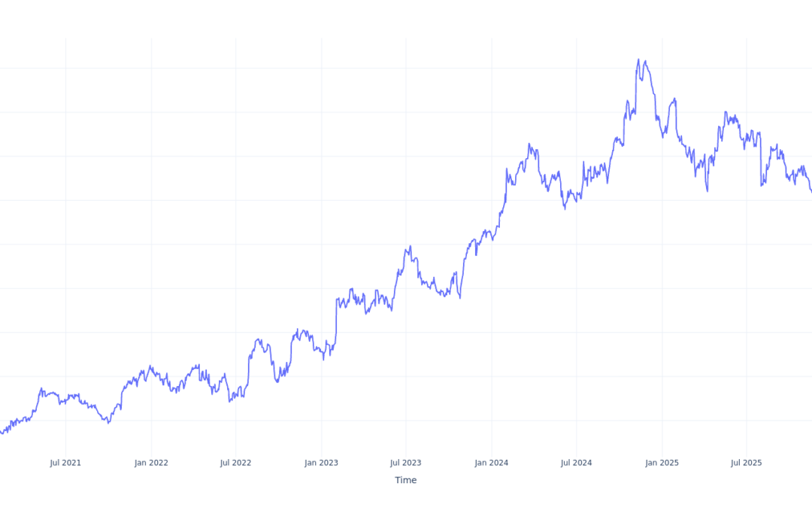This screenshot has height=508, width=812.
Task: Select the 'Jan 2024' x-axis label
Action: pos(492,463)
